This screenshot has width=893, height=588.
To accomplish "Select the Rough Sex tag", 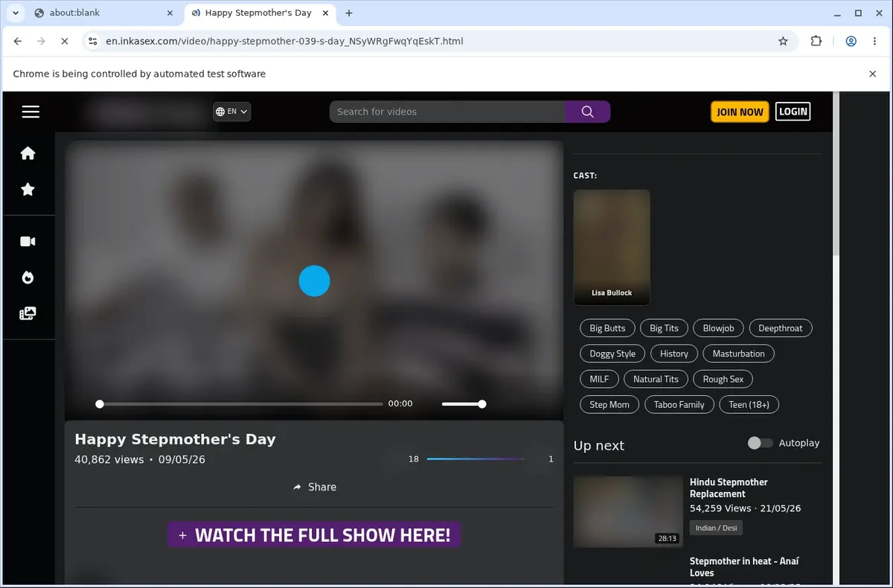I will tap(723, 379).
